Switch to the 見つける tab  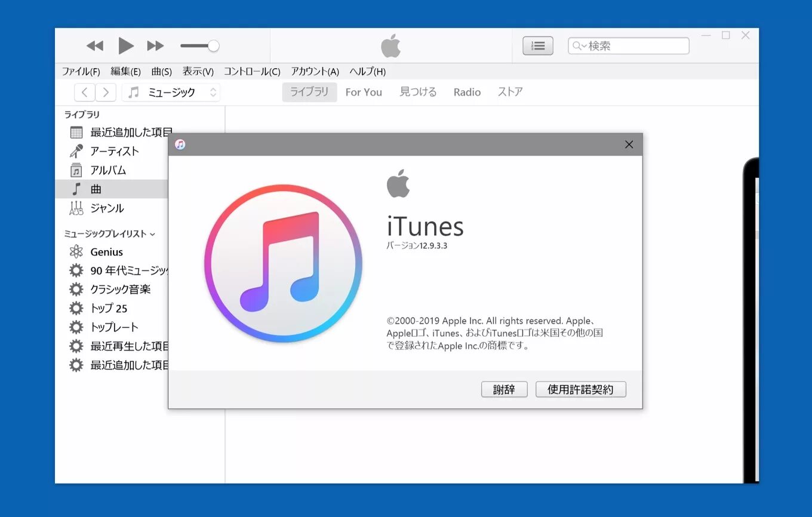(x=418, y=92)
